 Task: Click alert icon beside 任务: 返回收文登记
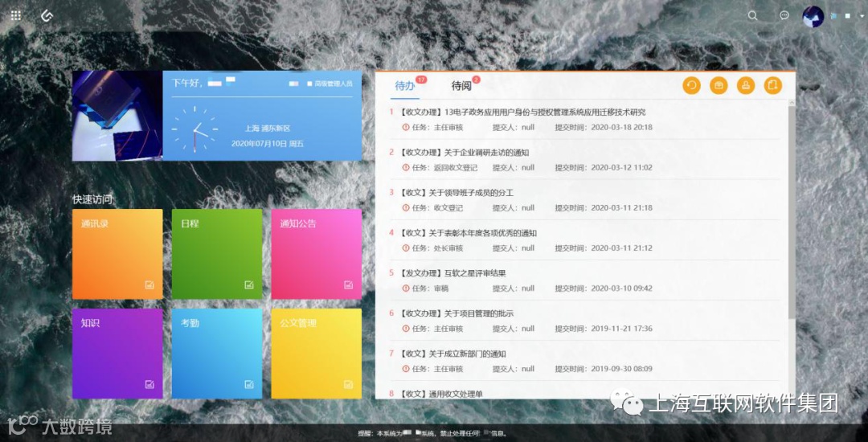[406, 168]
